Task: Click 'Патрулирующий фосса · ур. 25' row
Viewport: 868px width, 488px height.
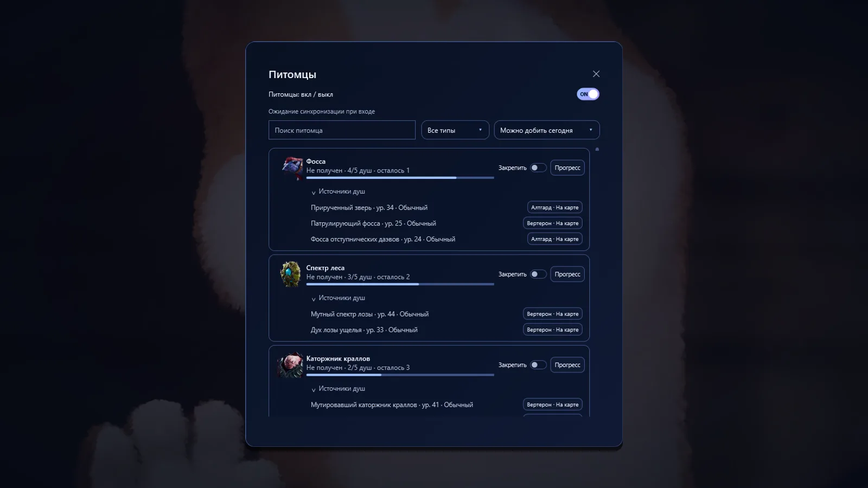Action: click(x=373, y=223)
